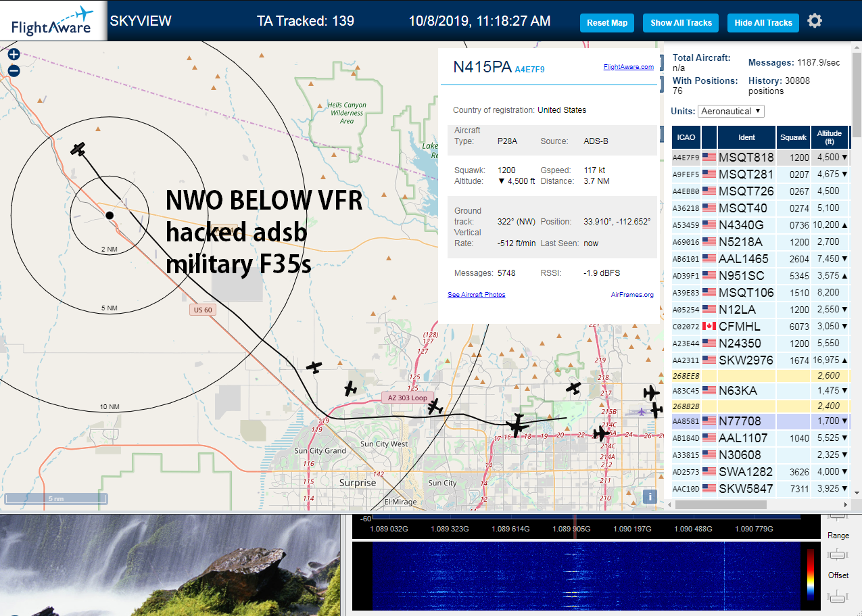
Task: Select the highlighted N77708 row
Action: click(x=760, y=421)
